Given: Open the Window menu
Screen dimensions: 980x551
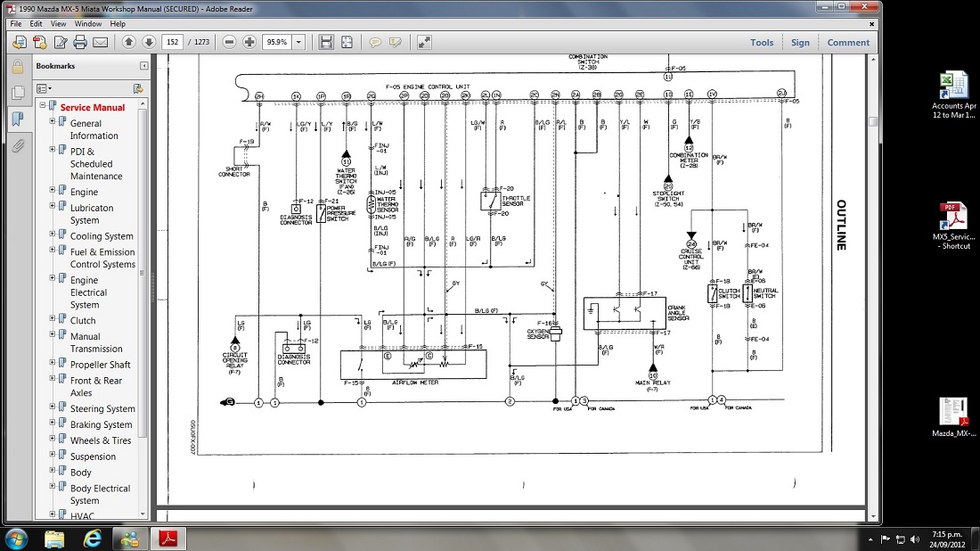Looking at the screenshot, I should click(x=88, y=24).
